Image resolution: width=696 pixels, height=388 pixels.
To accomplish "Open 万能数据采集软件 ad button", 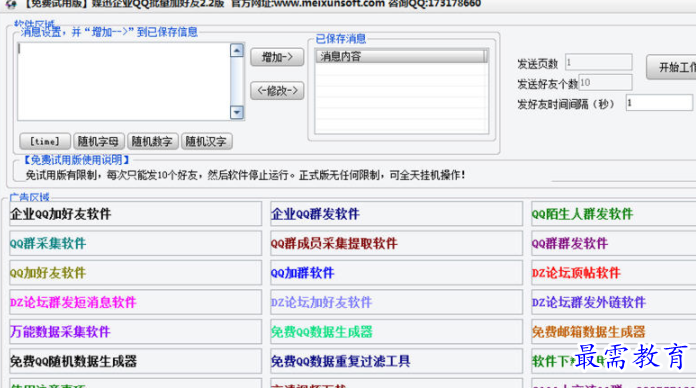I will (x=135, y=332).
